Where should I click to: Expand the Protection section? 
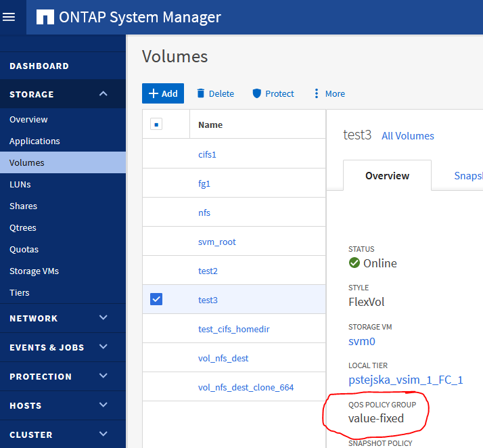pos(103,376)
